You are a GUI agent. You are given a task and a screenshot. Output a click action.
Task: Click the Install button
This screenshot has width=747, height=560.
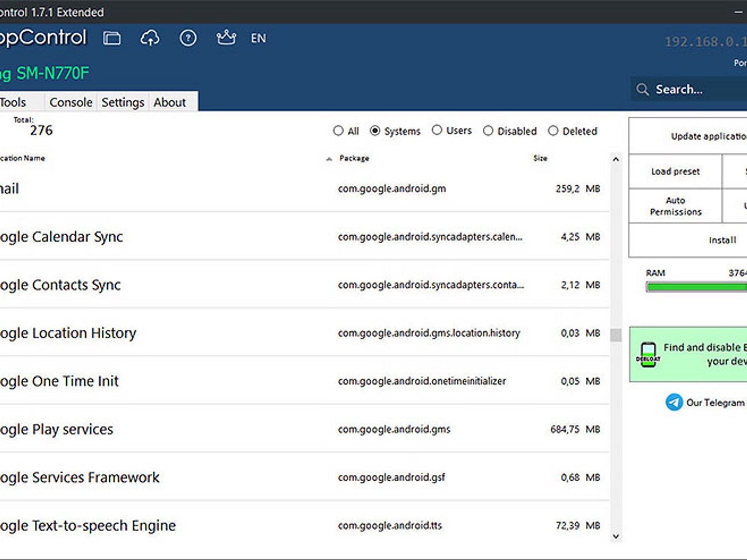688,240
